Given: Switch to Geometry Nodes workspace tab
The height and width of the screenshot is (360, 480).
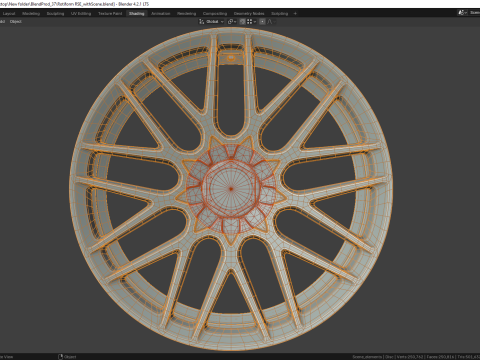Looking at the screenshot, I should [x=249, y=14].
